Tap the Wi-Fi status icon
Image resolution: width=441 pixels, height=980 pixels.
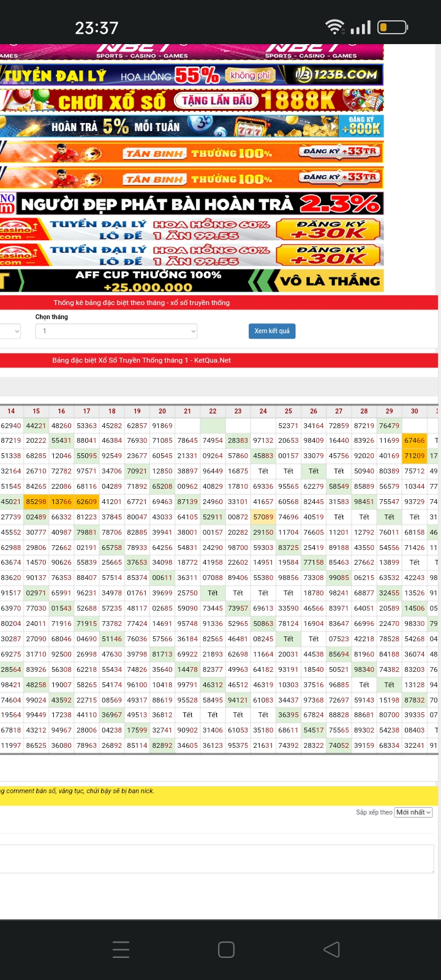click(334, 27)
